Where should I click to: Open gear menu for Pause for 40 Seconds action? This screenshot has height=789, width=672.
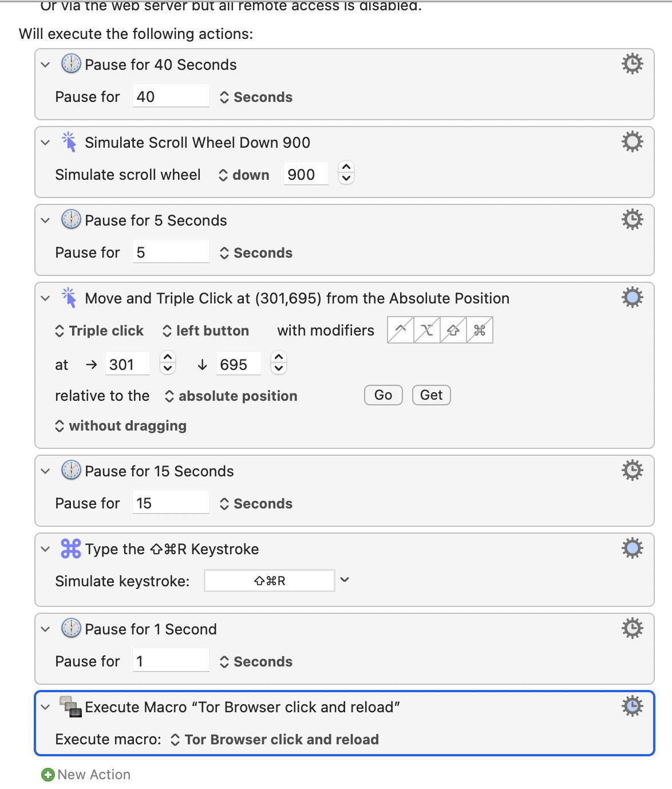tap(633, 64)
